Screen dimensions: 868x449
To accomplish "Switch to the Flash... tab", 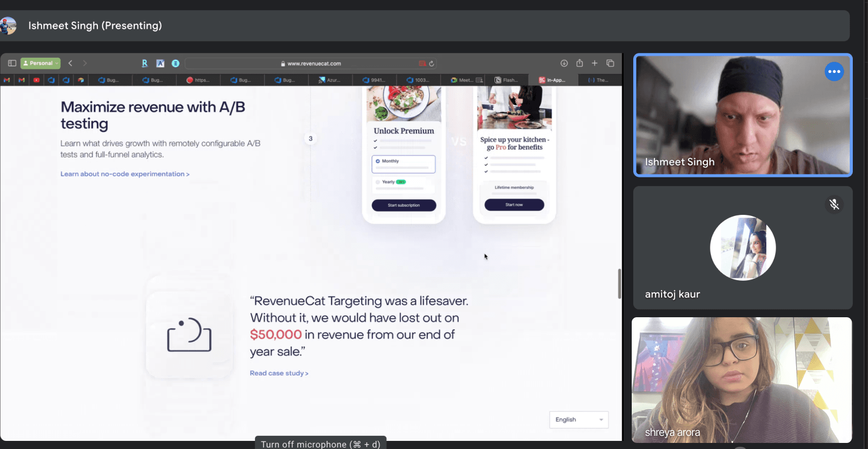I will click(507, 80).
